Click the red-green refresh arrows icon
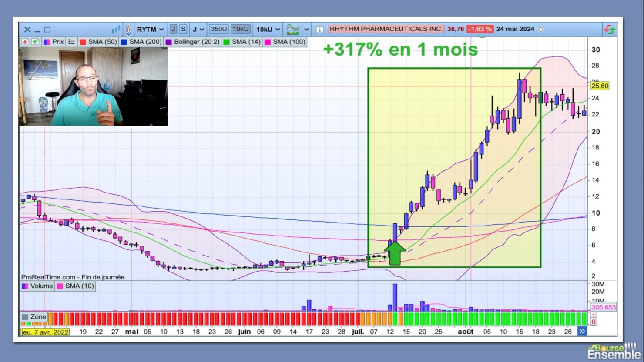644x362 pixels. tap(610, 30)
